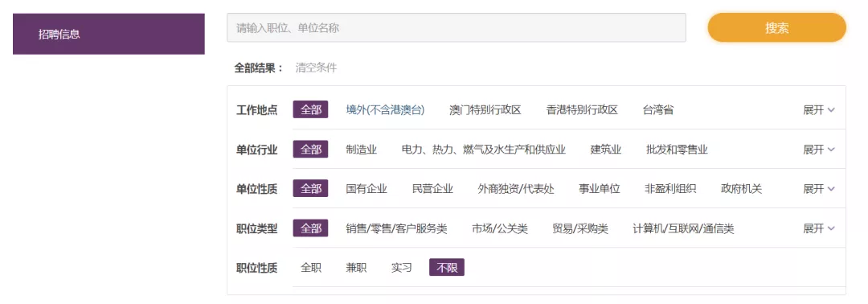The width and height of the screenshot is (868, 304).
Task: Expand the 单位性质 options with 展开
Action: click(x=819, y=189)
